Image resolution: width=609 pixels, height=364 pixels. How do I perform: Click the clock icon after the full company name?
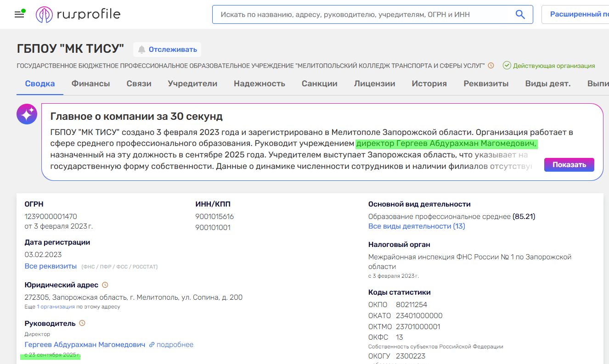pyautogui.click(x=491, y=66)
